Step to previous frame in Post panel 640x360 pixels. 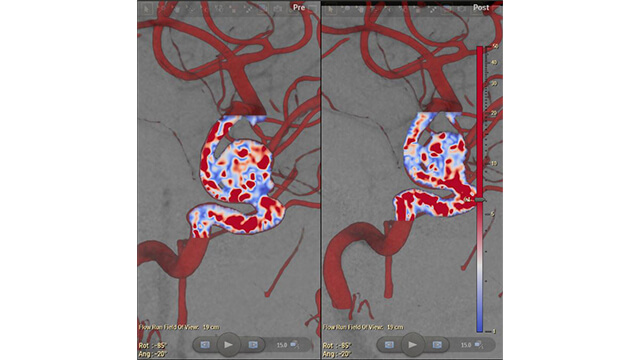coord(389,345)
